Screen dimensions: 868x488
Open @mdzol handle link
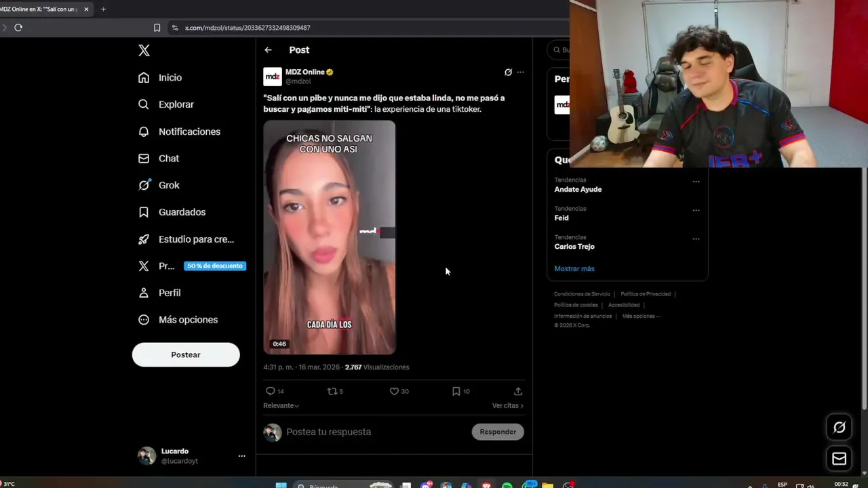298,81
